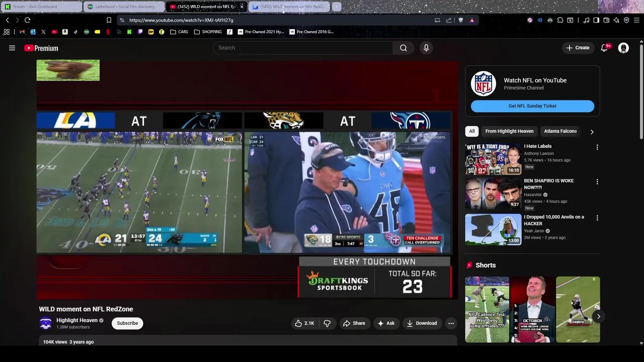Open the apps grid bookmark icon

[x=7, y=32]
